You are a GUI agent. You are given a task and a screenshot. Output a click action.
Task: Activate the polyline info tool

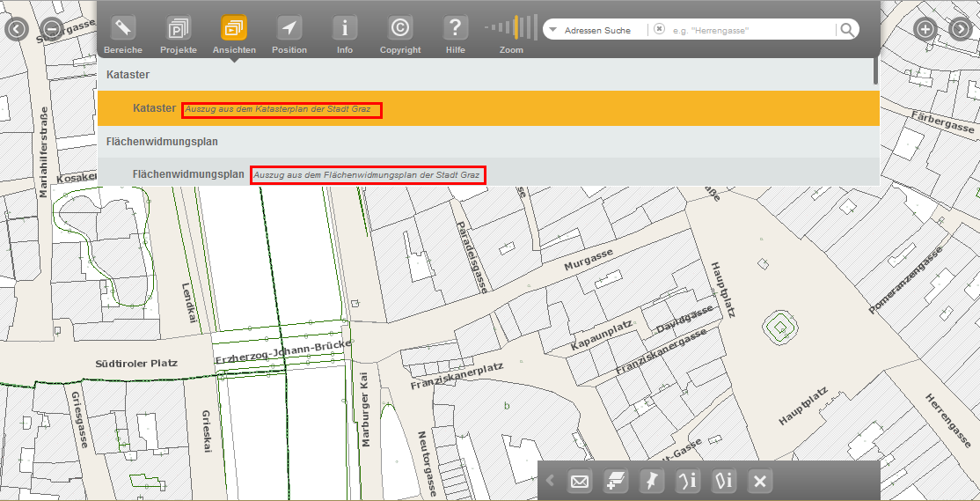(x=688, y=482)
